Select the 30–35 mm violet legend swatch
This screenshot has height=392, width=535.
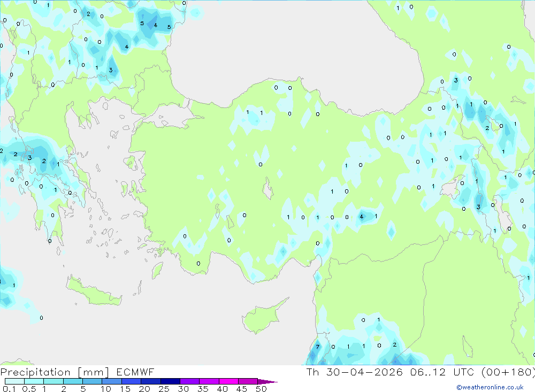point(190,381)
